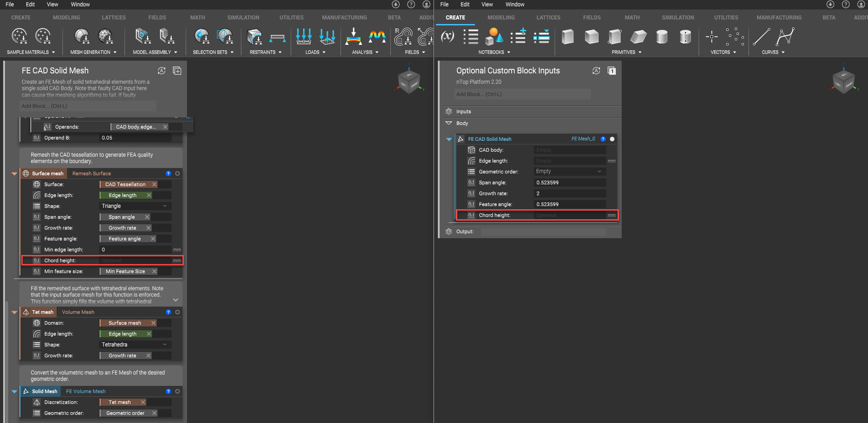Screen dimensions: 868x423
Task: Open the Simulation tab in left window
Action: point(243,18)
